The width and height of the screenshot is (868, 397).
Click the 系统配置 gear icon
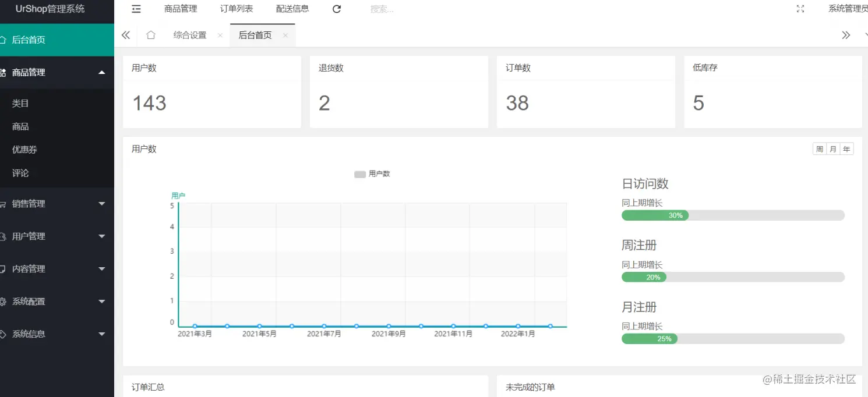[3, 302]
